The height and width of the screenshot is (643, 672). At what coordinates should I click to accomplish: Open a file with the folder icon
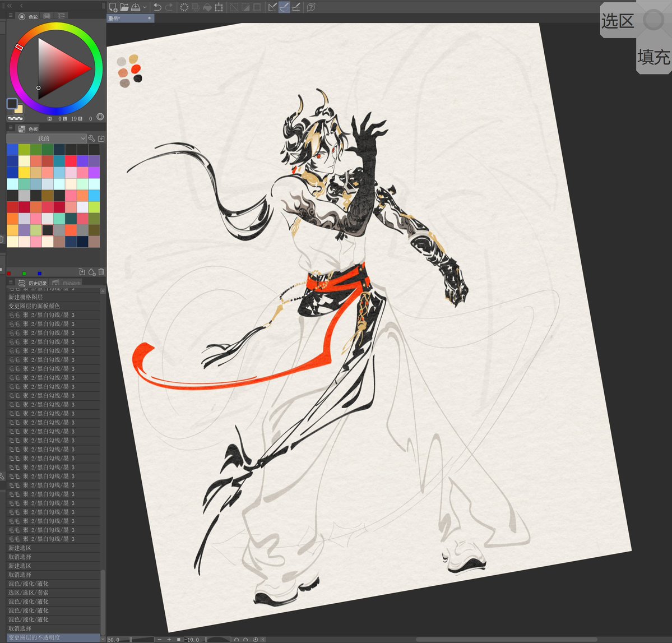coord(124,7)
